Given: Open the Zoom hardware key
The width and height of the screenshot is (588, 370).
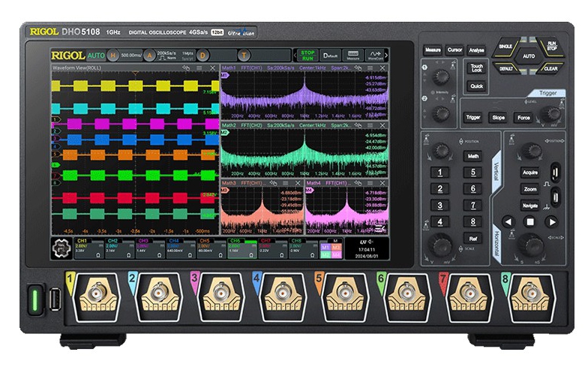Looking at the screenshot, I should (529, 189).
